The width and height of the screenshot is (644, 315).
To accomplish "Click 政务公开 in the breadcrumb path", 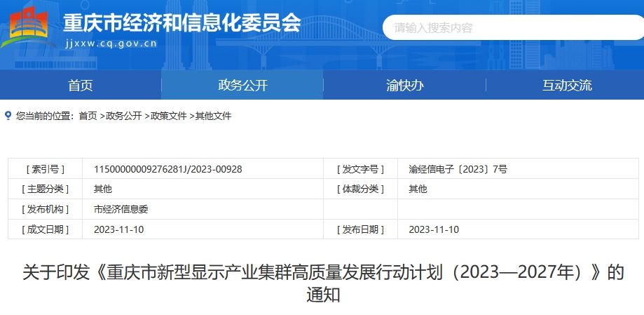I will point(123,116).
